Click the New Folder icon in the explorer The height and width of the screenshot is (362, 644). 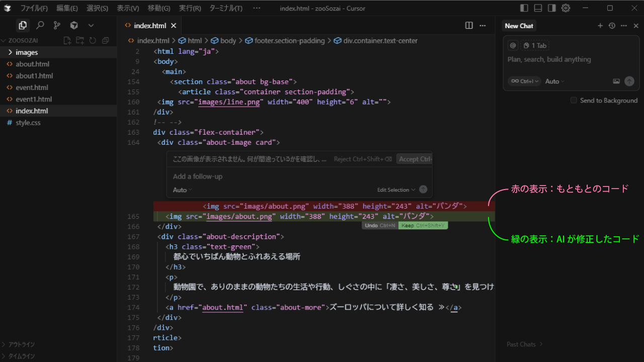(80, 40)
